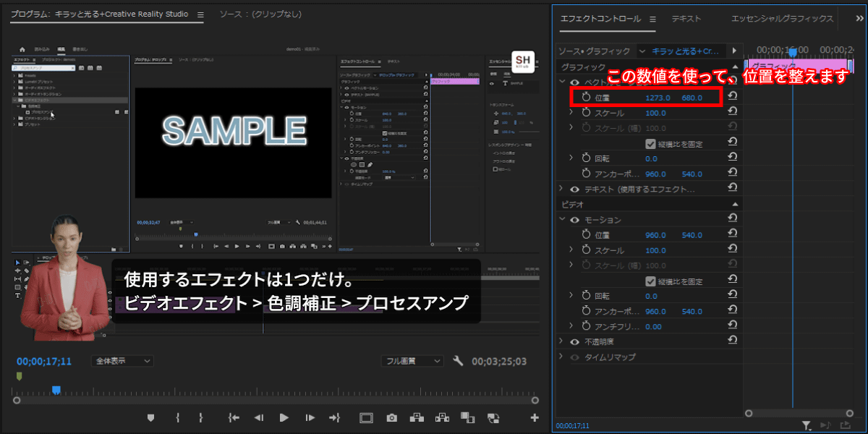Toggle stopwatch for Video Motion スケール

point(587,250)
